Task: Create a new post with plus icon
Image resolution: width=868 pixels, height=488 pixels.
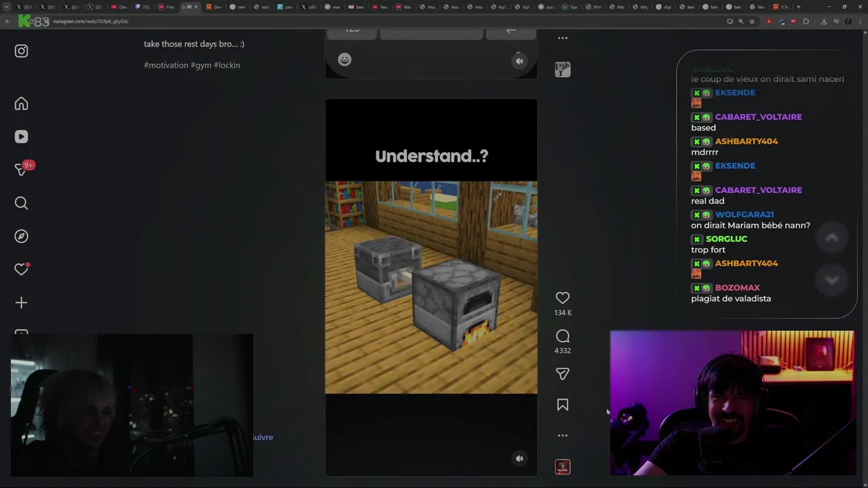Action: point(22,303)
